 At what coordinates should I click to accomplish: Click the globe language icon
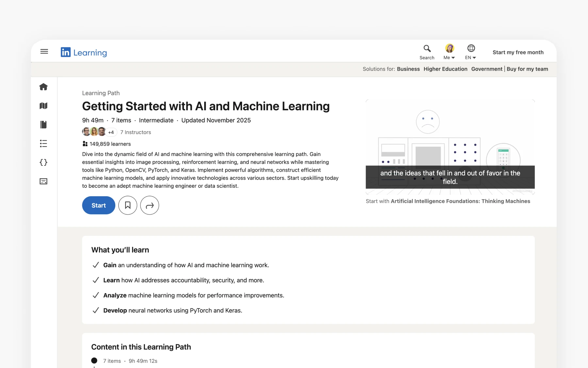[471, 48]
